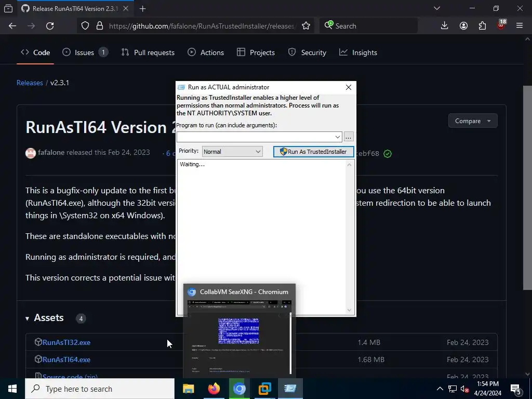
Task: Switch to Chromium on the taskbar
Action: (239, 389)
